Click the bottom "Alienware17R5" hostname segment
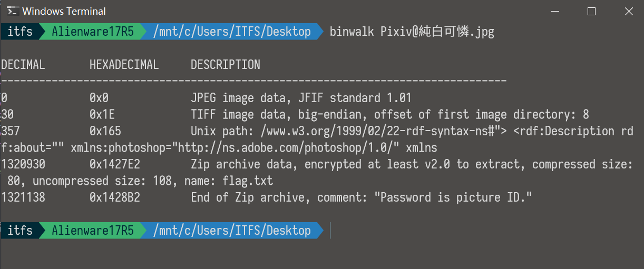Viewport: 644px width, 269px height. [x=93, y=231]
